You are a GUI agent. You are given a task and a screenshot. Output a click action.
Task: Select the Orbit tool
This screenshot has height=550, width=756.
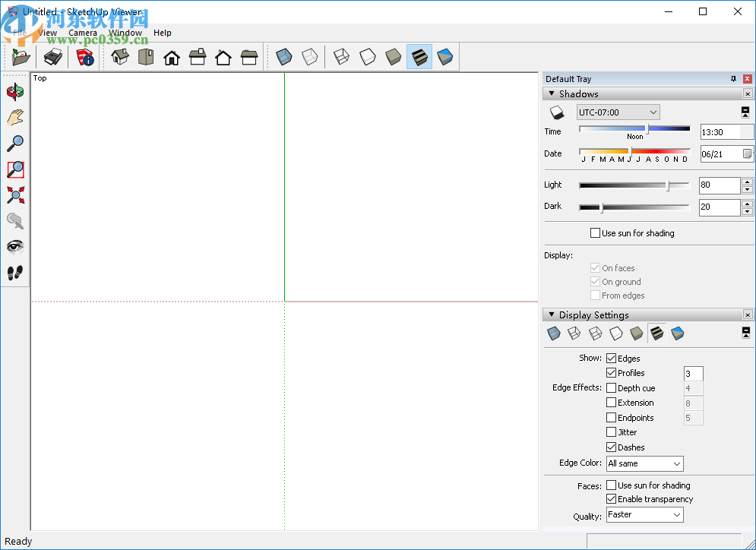pyautogui.click(x=15, y=91)
